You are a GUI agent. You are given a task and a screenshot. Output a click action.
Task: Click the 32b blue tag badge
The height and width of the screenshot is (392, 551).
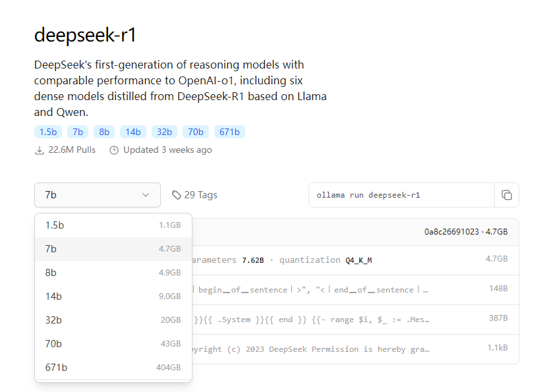(x=165, y=132)
